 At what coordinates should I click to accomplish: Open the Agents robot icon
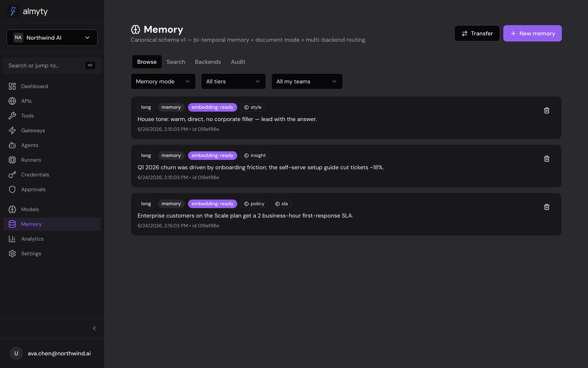click(x=12, y=145)
